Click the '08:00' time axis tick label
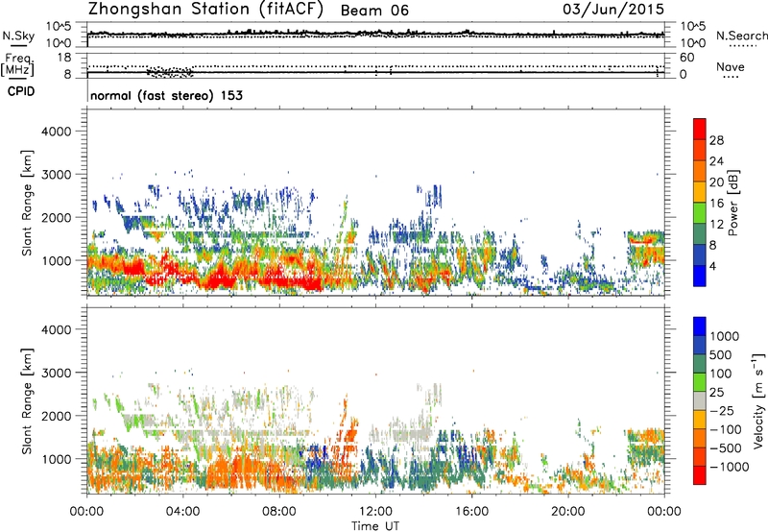The height and width of the screenshot is (532, 768). click(x=279, y=512)
